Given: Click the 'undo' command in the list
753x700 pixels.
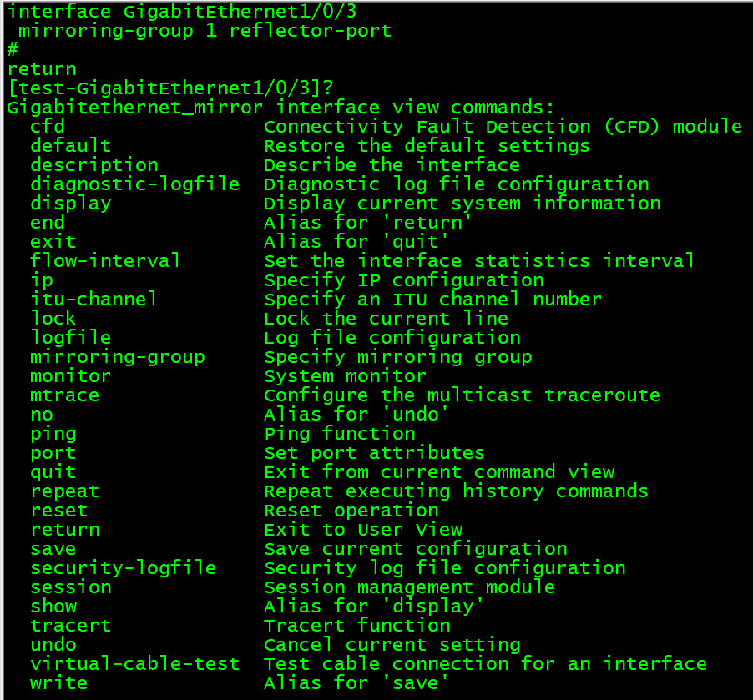Looking at the screenshot, I should click(53, 645).
